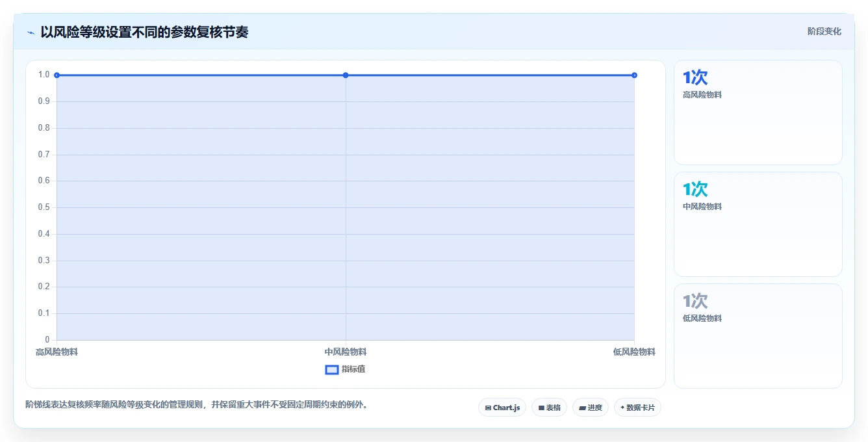868x442 pixels.
Task: Click the 高风险物料 x-axis label
Action: tap(57, 352)
